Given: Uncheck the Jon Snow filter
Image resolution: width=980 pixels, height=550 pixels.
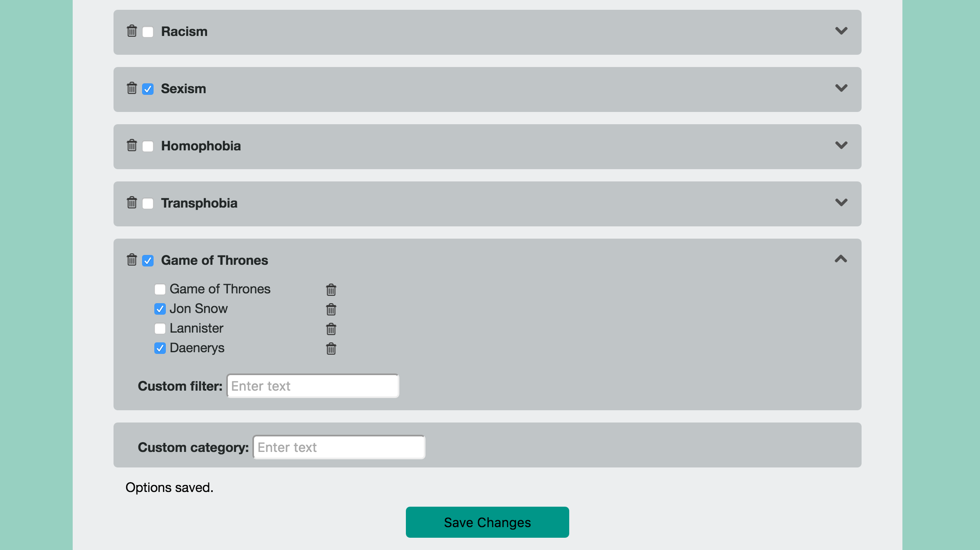Looking at the screenshot, I should (x=160, y=309).
